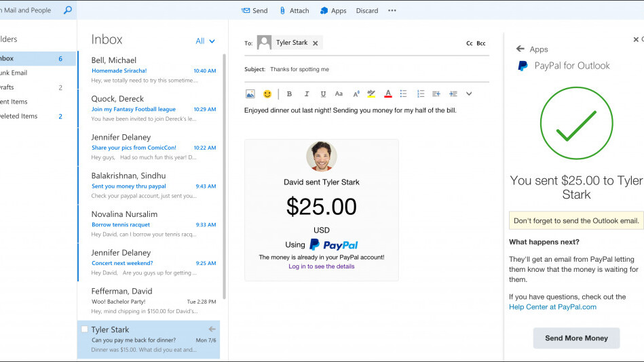Click the Subject field text

click(299, 69)
